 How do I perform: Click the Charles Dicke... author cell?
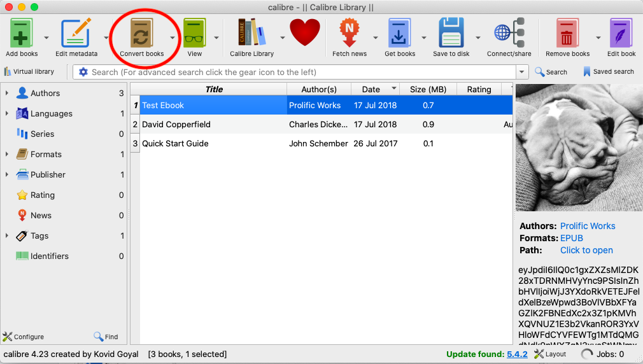tap(318, 124)
